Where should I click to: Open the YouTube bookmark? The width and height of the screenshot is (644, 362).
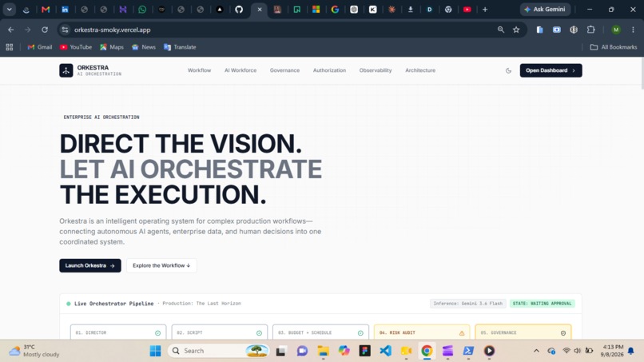[76, 47]
